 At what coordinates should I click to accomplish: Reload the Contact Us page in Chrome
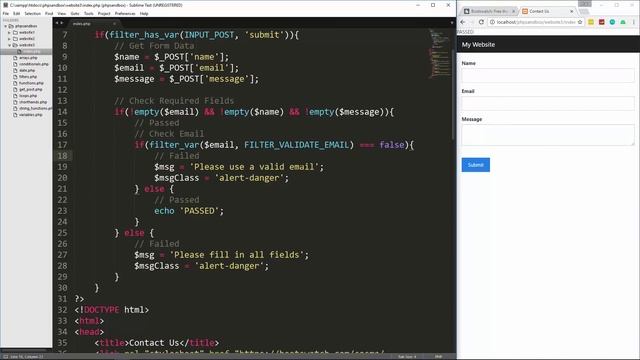point(481,22)
